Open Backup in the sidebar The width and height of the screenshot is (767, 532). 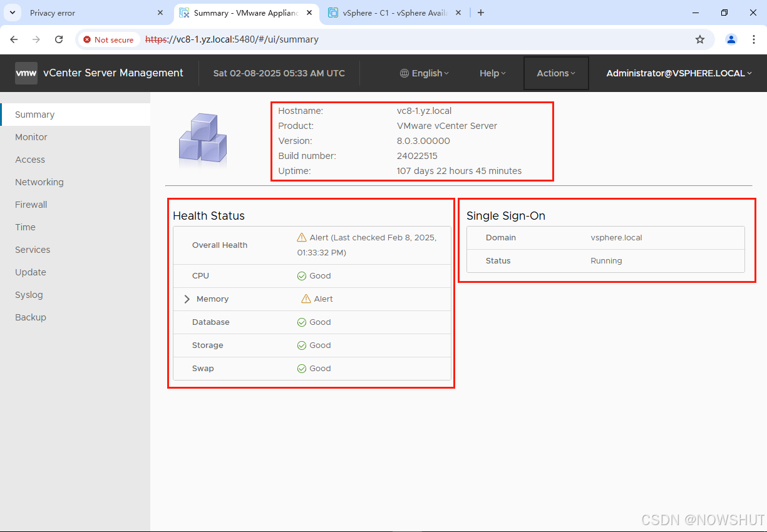[x=75, y=317]
